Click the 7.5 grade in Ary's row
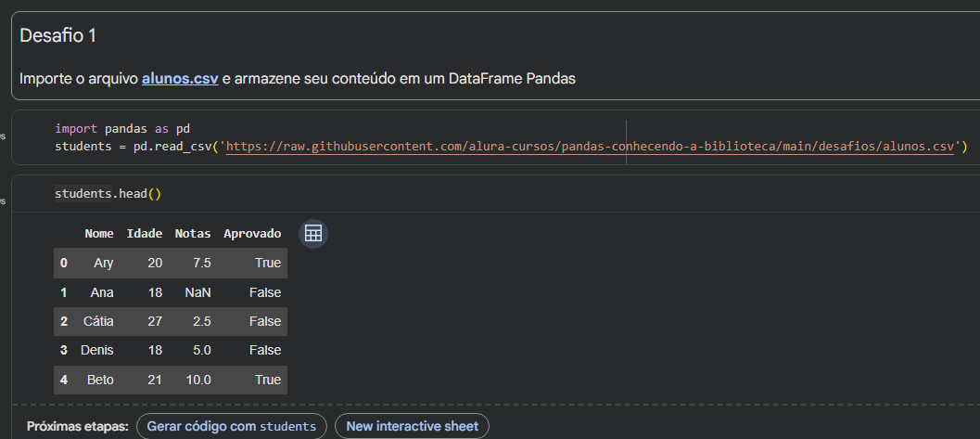 202,264
